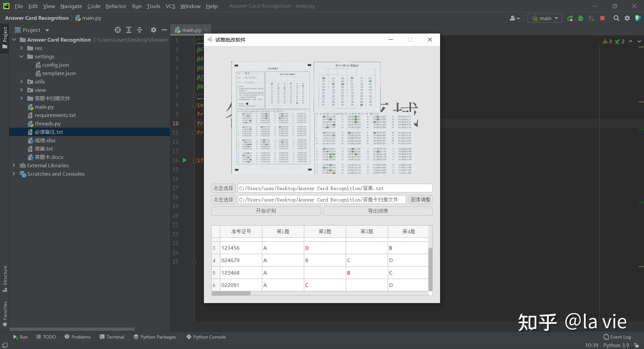Image resolution: width=644 pixels, height=349 pixels.
Task: Collapse all items in Project tree
Action: (140, 30)
